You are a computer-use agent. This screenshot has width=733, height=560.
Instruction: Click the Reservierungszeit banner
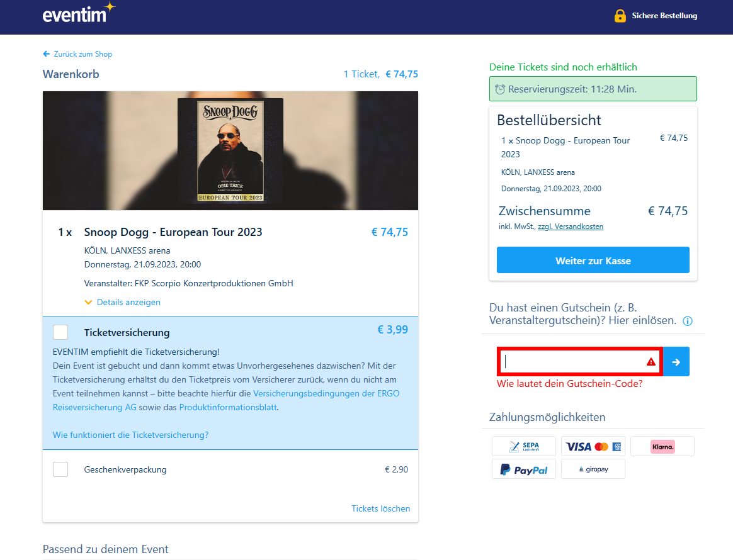click(593, 89)
